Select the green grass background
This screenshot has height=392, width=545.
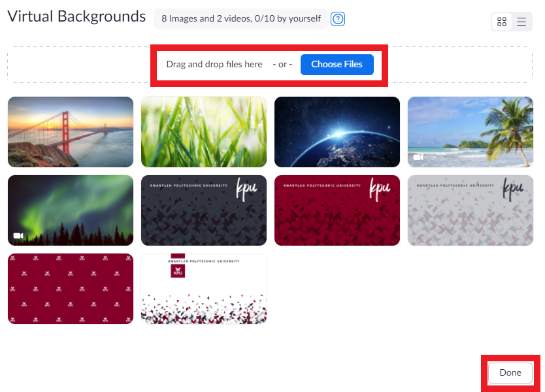[204, 132]
